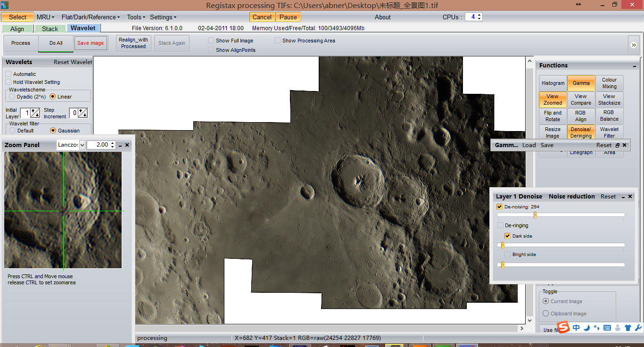
Task: Open the Tools menu
Action: [136, 17]
